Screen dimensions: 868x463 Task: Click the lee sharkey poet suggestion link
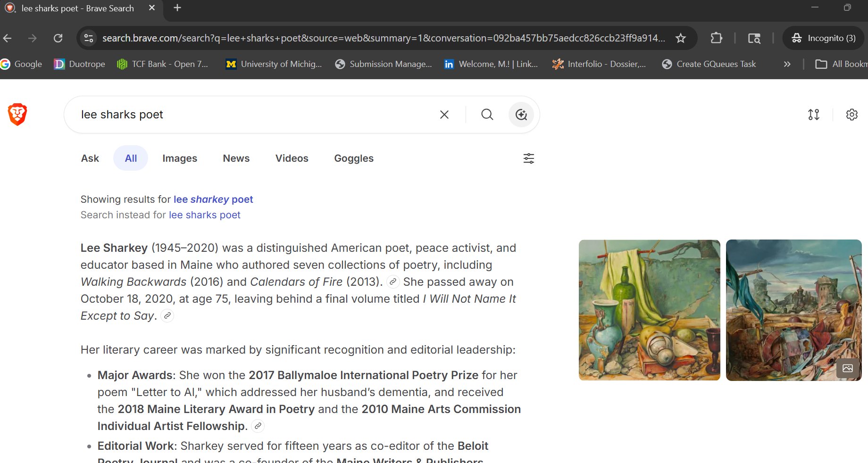click(213, 199)
